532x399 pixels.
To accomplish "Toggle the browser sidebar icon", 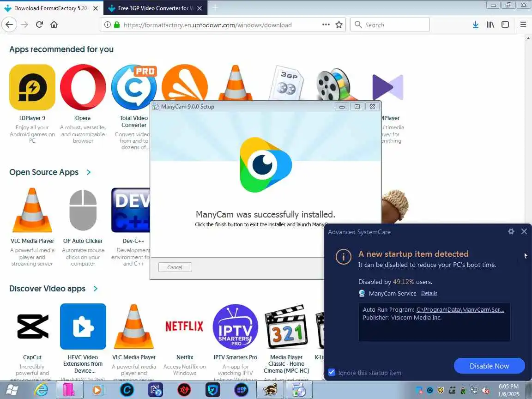I will click(x=505, y=24).
